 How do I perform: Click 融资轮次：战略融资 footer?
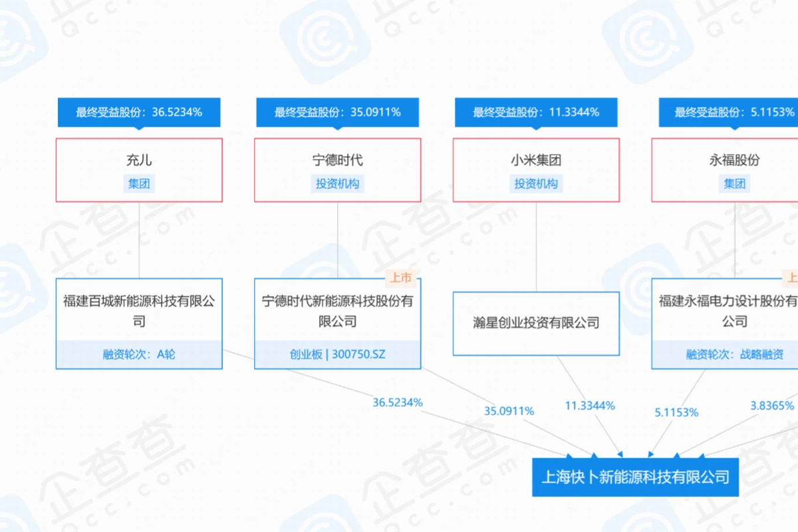pos(725,354)
